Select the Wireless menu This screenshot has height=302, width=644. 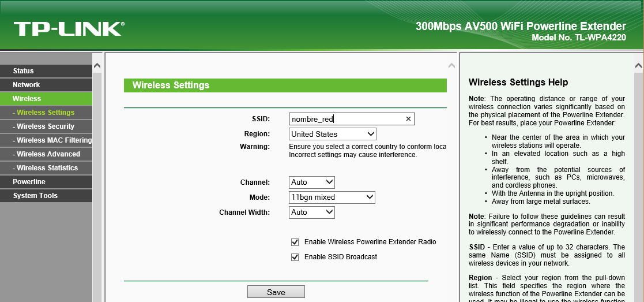(x=46, y=99)
